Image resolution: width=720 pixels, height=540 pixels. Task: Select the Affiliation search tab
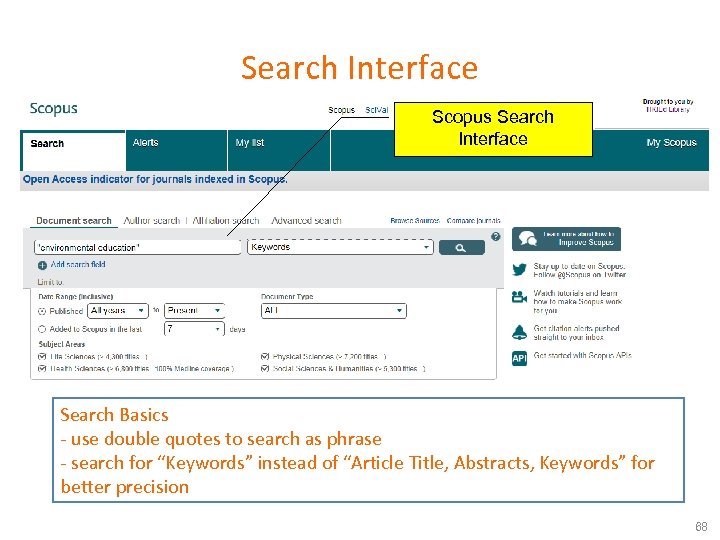pyautogui.click(x=226, y=221)
